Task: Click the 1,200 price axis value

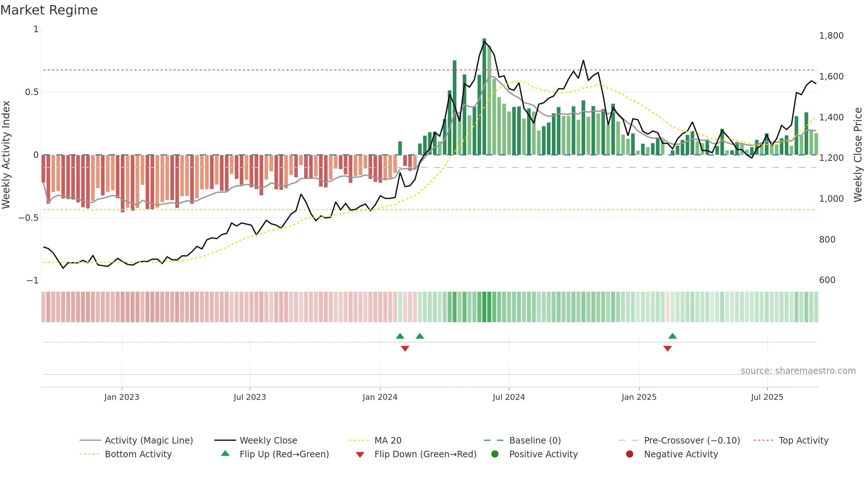Action: point(831,158)
